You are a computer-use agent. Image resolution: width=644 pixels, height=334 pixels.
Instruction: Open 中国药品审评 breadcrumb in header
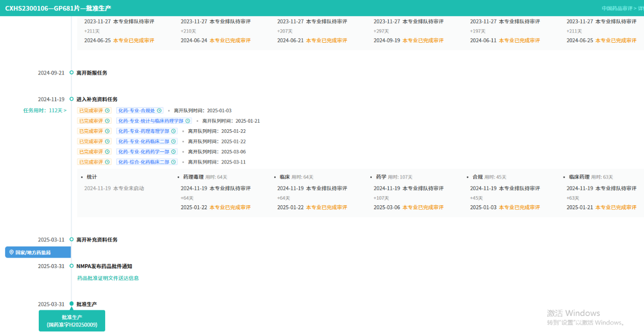tap(617, 9)
